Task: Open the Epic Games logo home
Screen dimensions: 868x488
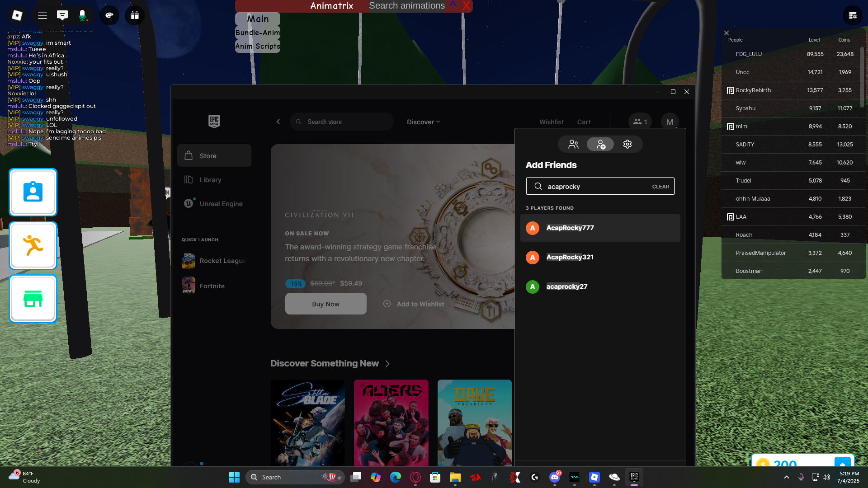Action: click(x=214, y=121)
